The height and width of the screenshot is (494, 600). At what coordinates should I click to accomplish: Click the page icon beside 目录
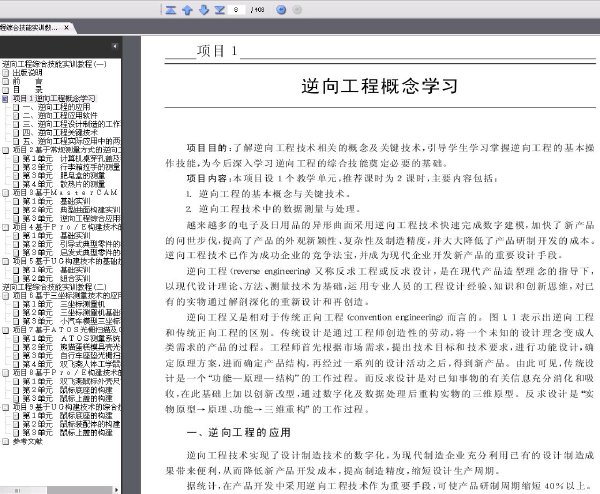[5, 90]
